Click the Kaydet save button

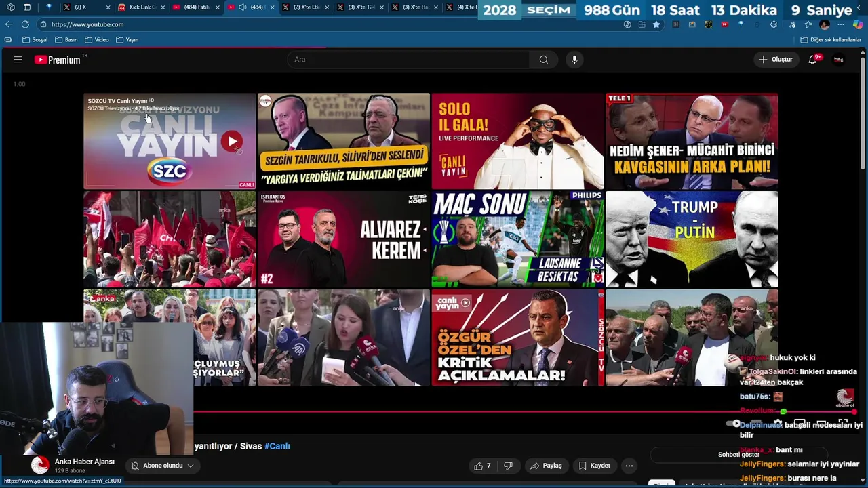pyautogui.click(x=594, y=466)
